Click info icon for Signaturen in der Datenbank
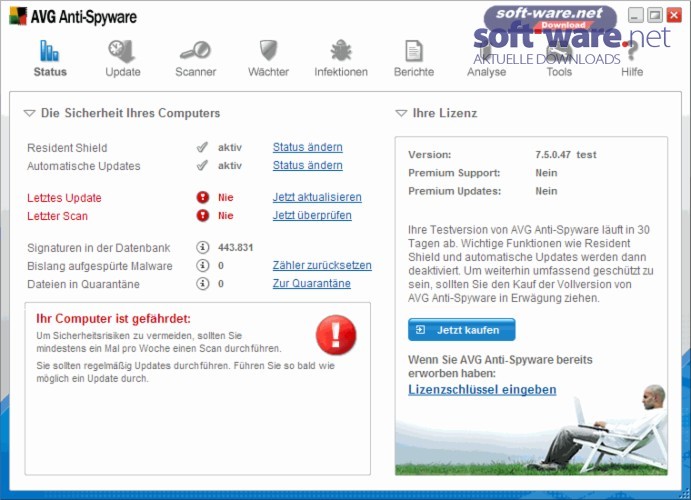This screenshot has width=691, height=500. pyautogui.click(x=202, y=248)
